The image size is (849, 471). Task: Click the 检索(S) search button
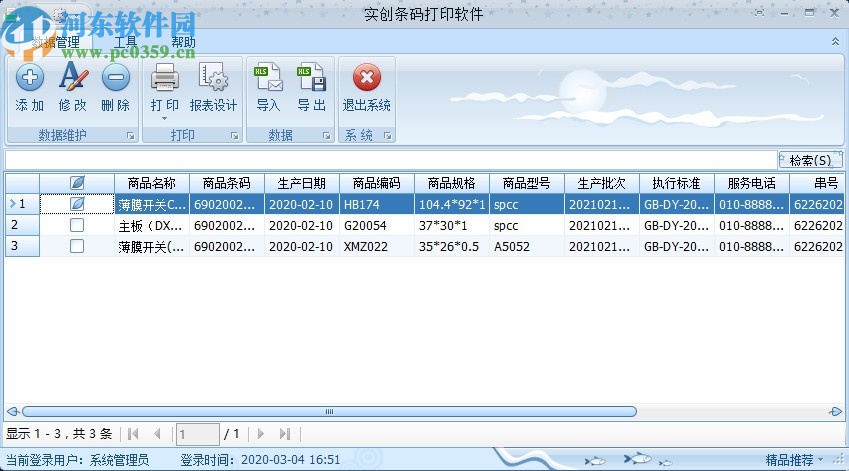(x=810, y=160)
